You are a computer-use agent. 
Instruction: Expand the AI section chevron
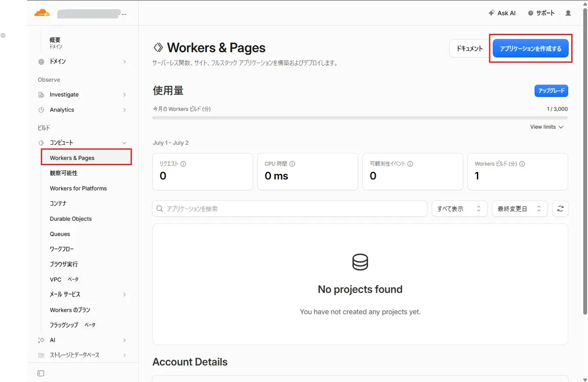pos(124,340)
